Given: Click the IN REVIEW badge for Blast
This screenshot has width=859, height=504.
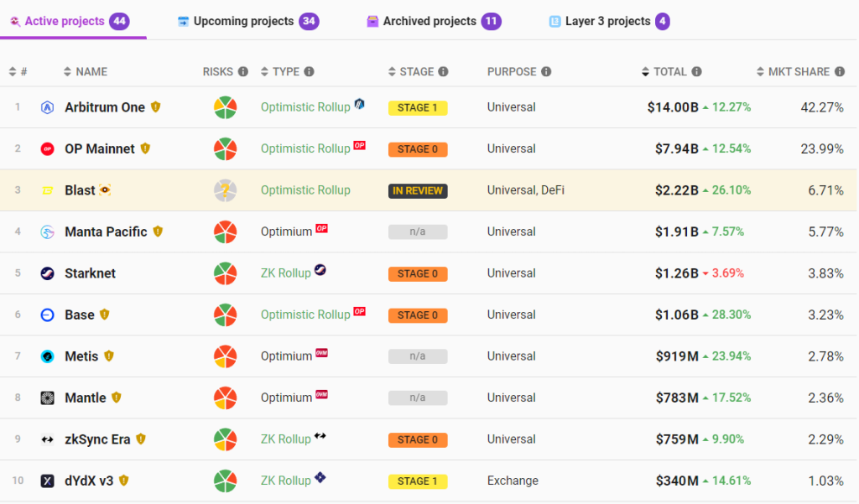Looking at the screenshot, I should click(x=418, y=190).
